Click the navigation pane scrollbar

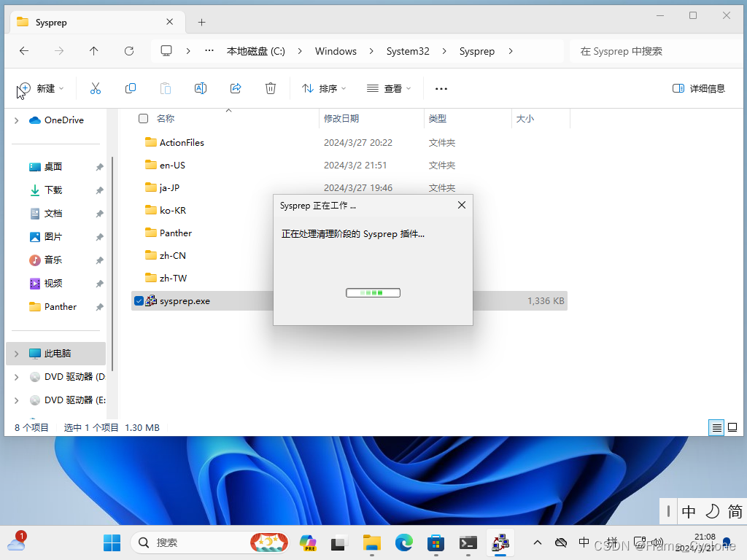(x=112, y=263)
